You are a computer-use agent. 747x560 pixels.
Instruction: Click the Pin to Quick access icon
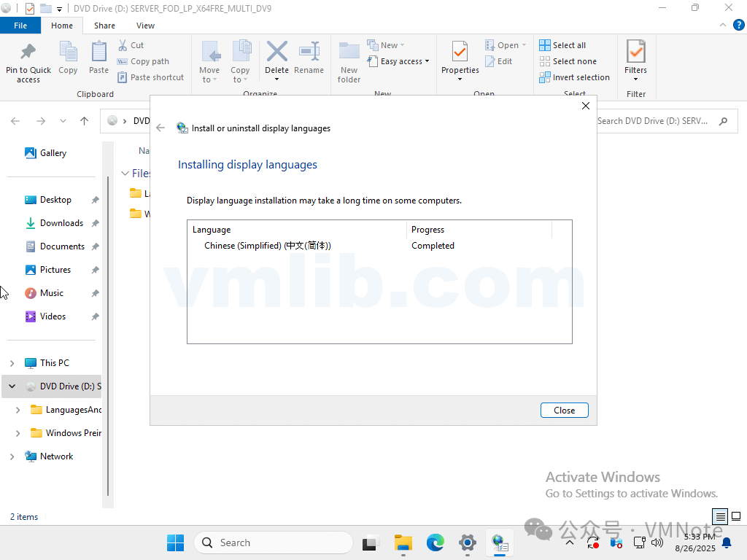[x=28, y=52]
